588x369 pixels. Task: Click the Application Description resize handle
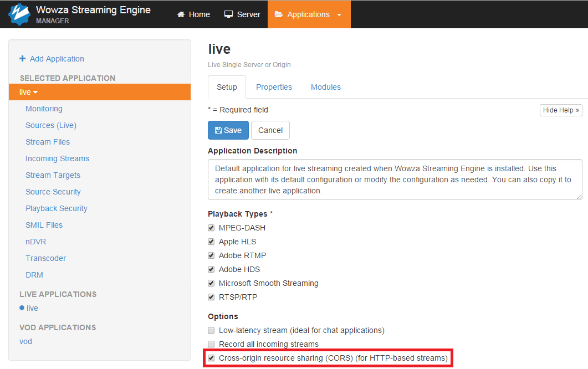click(x=579, y=197)
